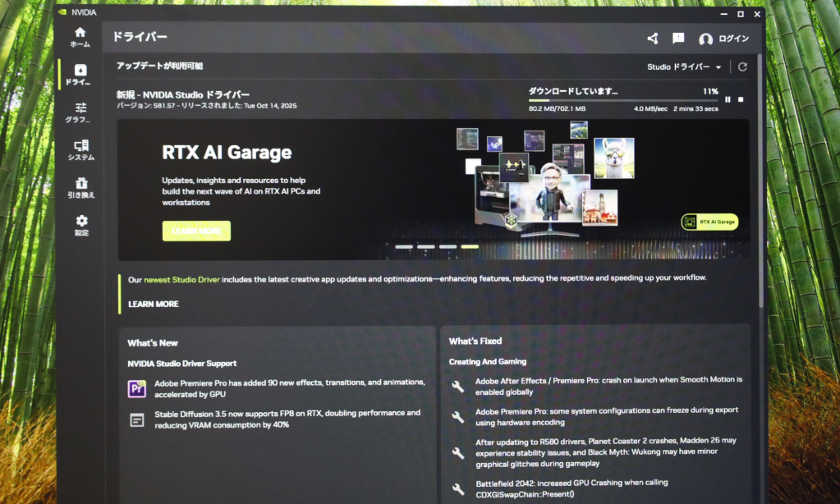Open the System (システム) sidebar page
840x504 pixels.
click(x=80, y=149)
